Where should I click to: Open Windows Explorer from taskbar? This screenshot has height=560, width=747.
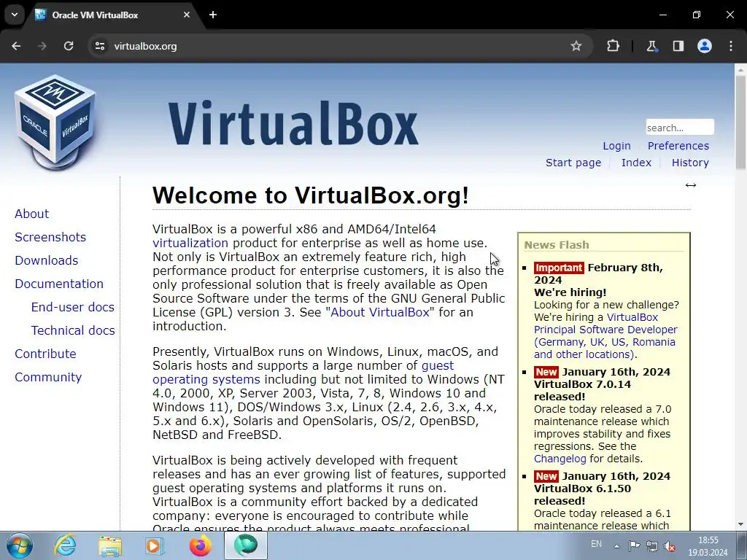click(110, 546)
